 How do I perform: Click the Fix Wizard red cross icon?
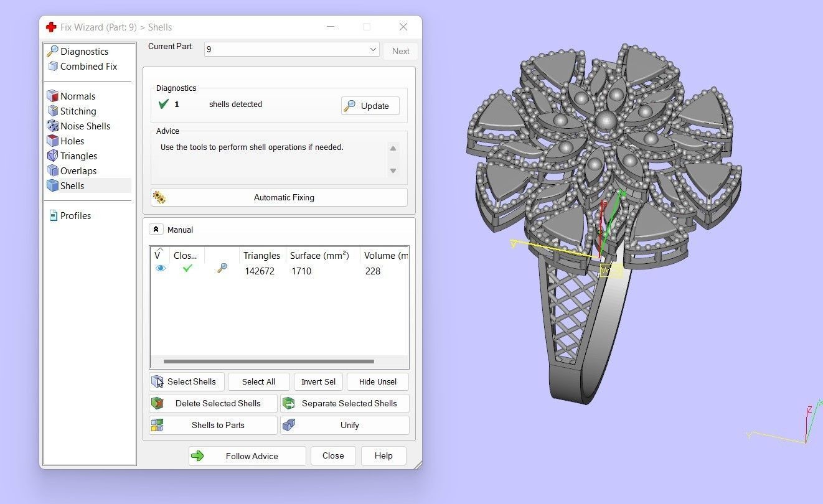51,27
